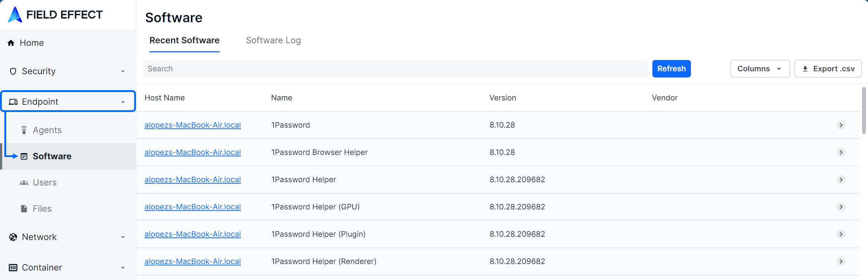868x280 pixels.
Task: Click the Field Effect logo icon
Action: click(15, 15)
